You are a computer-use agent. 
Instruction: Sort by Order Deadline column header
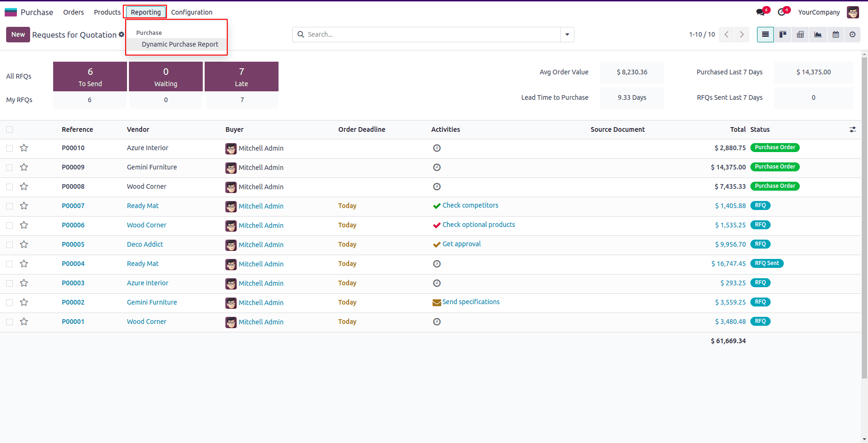[x=362, y=129]
